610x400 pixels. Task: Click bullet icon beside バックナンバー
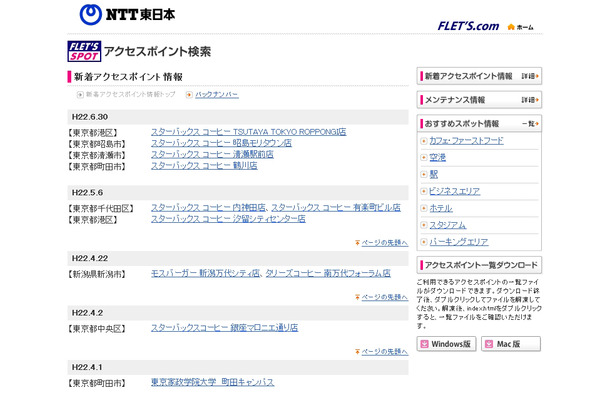coord(189,95)
